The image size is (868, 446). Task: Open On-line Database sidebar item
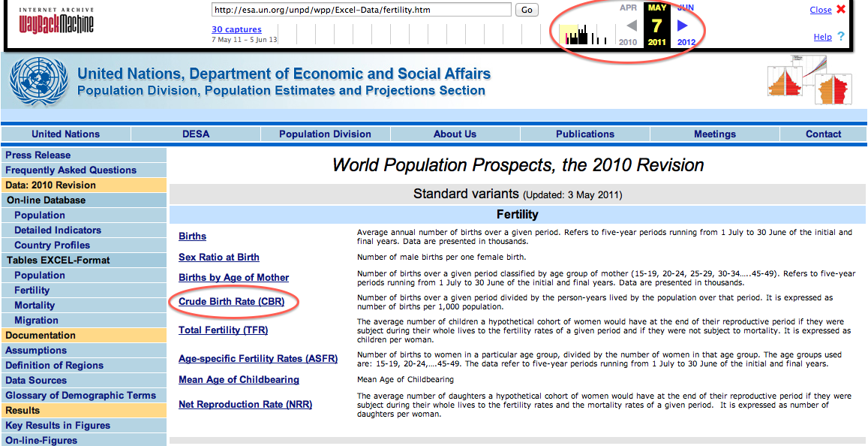click(46, 200)
